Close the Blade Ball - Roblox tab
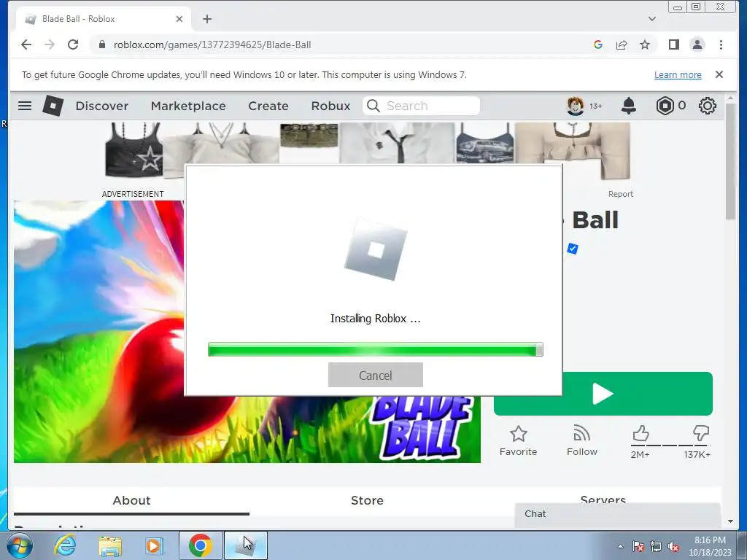 pyautogui.click(x=179, y=19)
